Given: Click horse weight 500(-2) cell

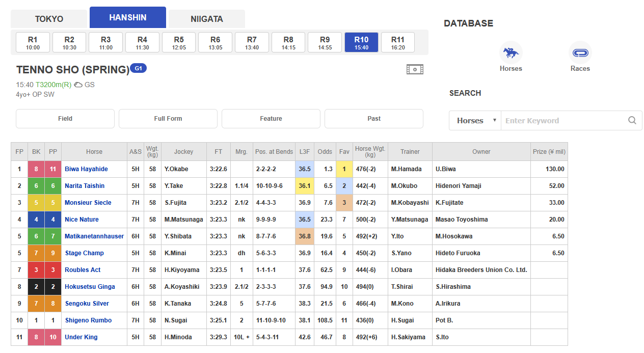Looking at the screenshot, I should pos(370,220).
